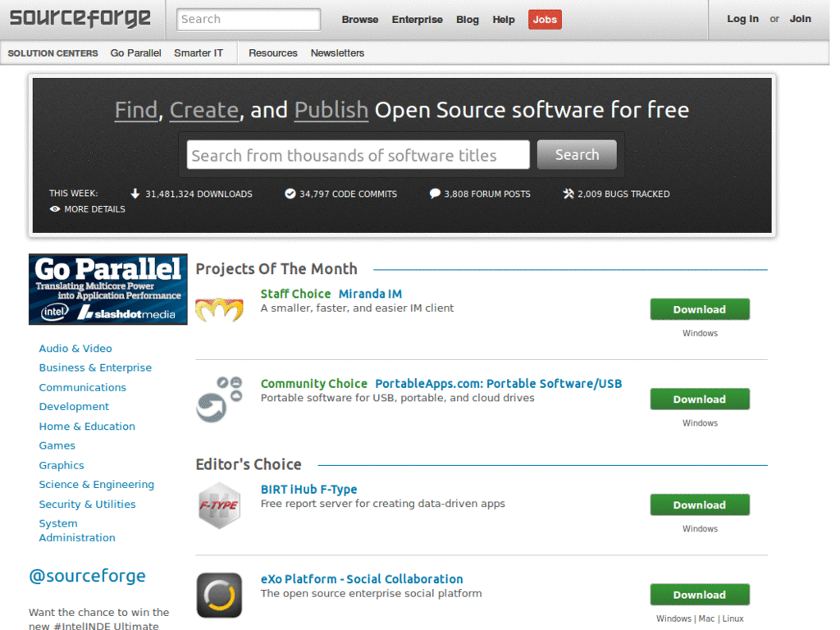This screenshot has width=840, height=630.
Task: Click Log In
Action: click(742, 19)
